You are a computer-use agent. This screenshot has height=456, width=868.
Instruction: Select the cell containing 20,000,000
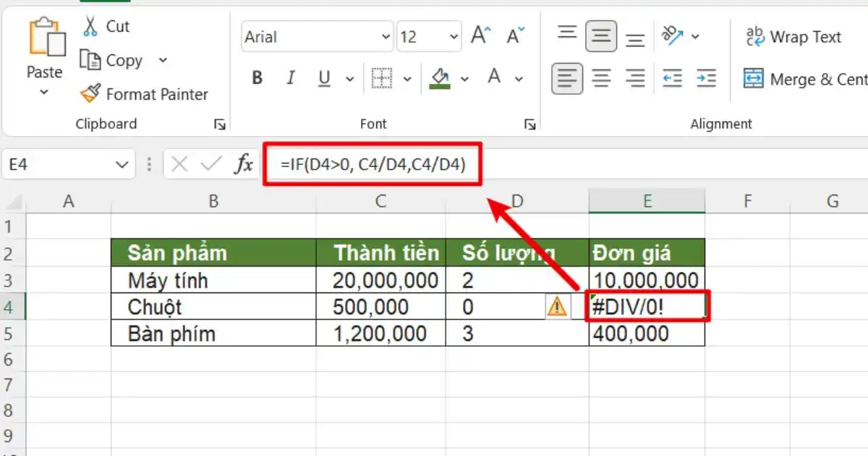380,280
